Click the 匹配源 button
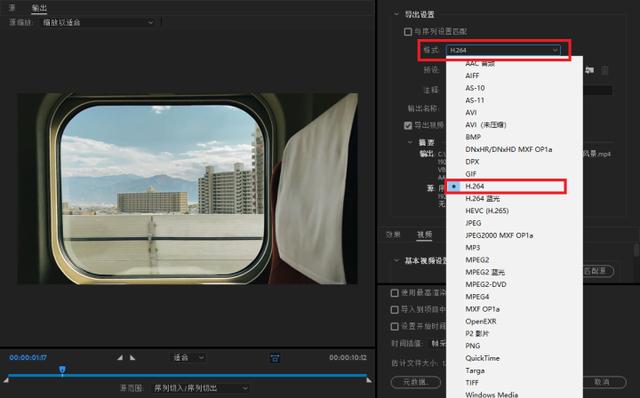Screen dimensions: 640x398 tap(598, 271)
